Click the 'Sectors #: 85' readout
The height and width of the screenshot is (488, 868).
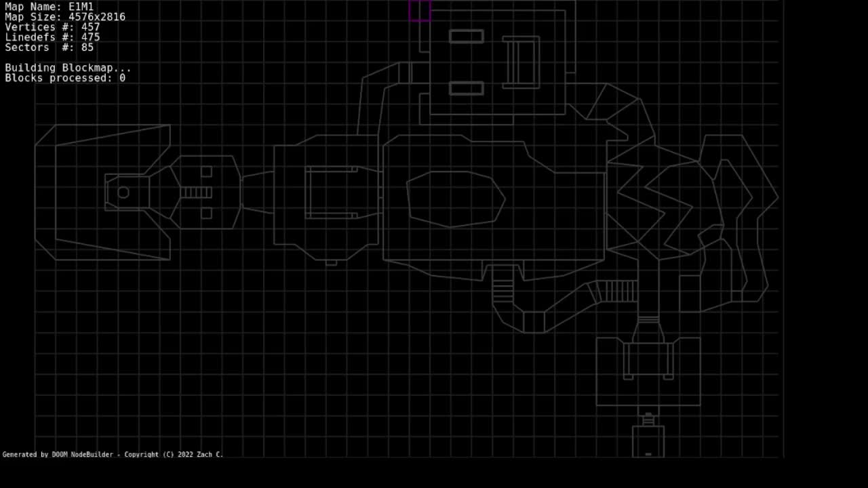point(50,47)
